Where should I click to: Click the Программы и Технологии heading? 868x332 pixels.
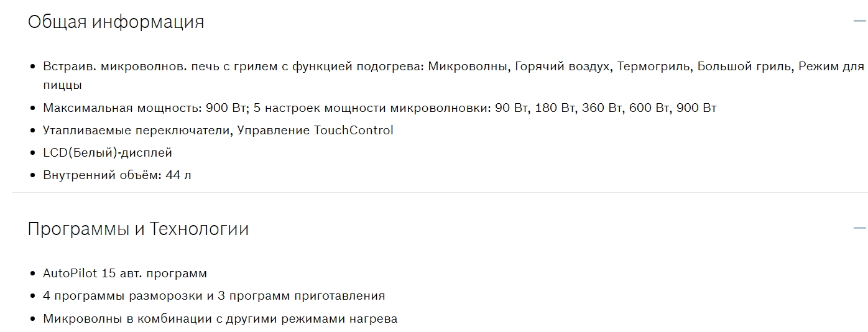(138, 229)
